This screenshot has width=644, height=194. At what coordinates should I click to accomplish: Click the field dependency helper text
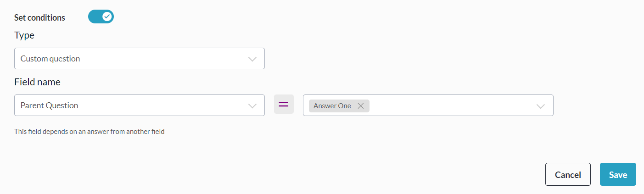pos(90,132)
